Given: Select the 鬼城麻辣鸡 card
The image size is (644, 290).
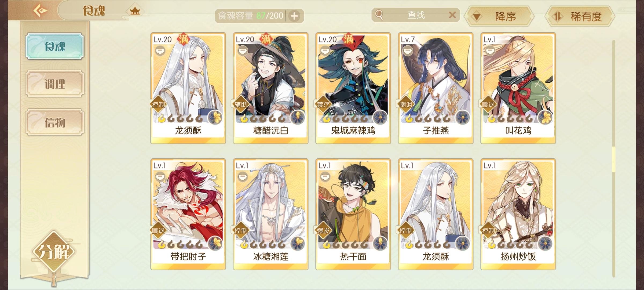Looking at the screenshot, I should 353,88.
